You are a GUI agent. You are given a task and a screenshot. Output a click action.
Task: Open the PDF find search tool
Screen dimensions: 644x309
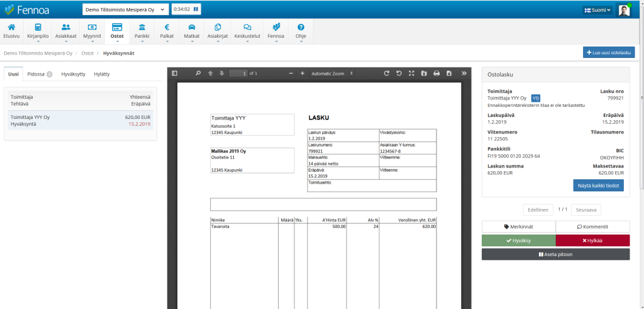point(198,74)
